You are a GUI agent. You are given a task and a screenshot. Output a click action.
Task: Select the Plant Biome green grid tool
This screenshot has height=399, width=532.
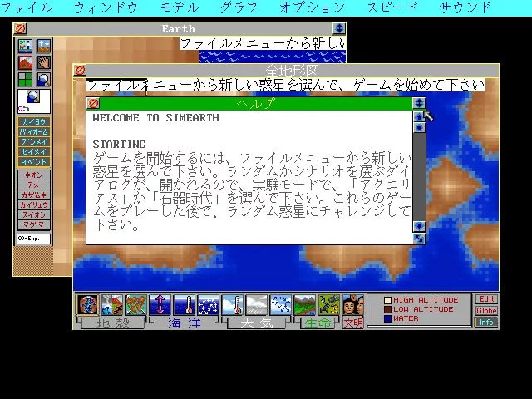26,80
